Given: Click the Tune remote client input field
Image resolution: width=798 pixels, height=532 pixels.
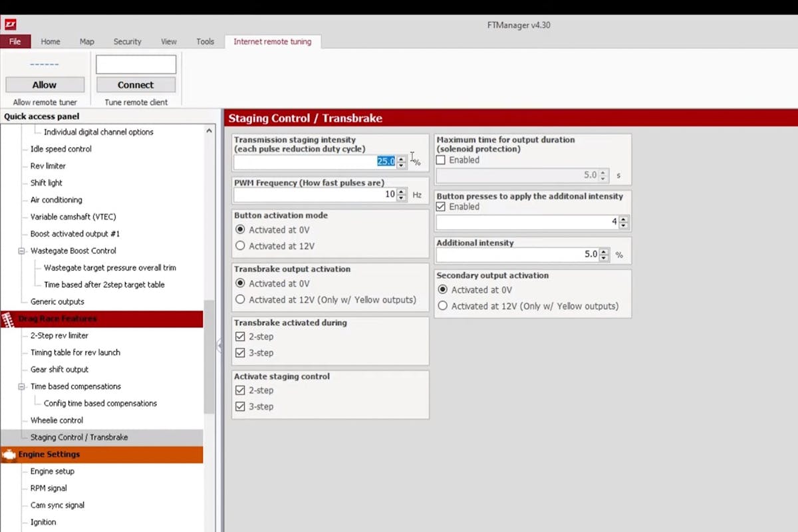Looking at the screenshot, I should pyautogui.click(x=136, y=65).
